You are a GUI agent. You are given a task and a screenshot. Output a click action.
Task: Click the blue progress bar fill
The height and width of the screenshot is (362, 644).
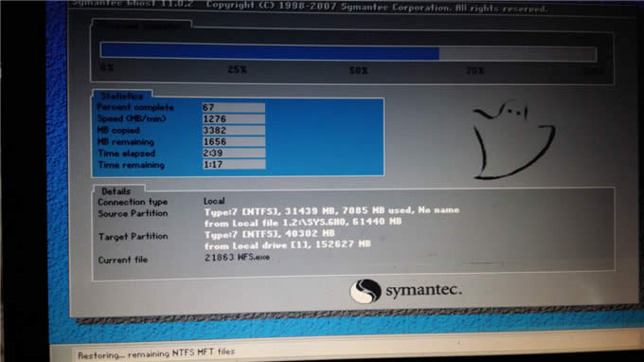pyautogui.click(x=270, y=52)
